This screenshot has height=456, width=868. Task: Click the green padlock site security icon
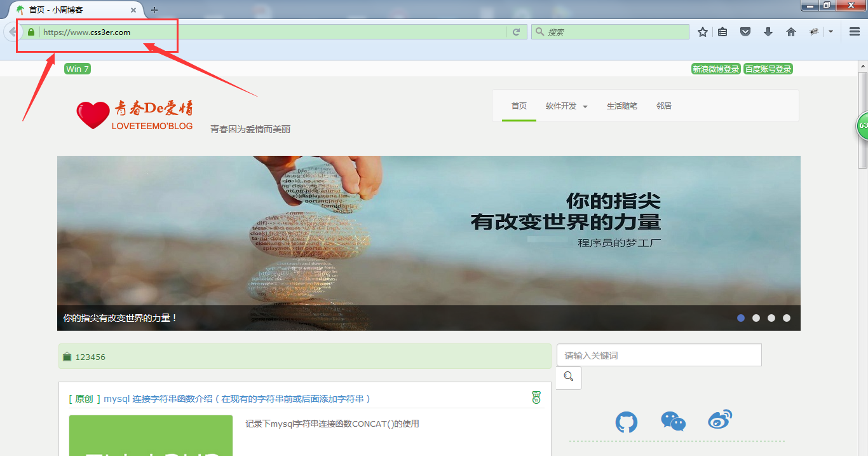(31, 32)
